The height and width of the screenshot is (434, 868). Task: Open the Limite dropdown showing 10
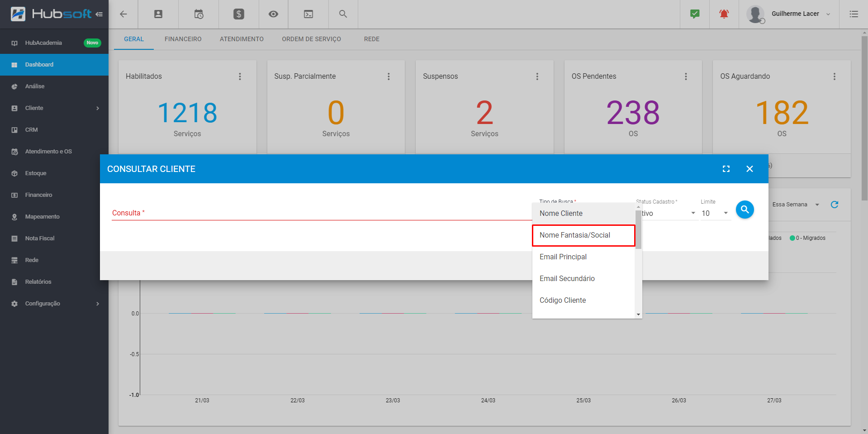point(715,213)
